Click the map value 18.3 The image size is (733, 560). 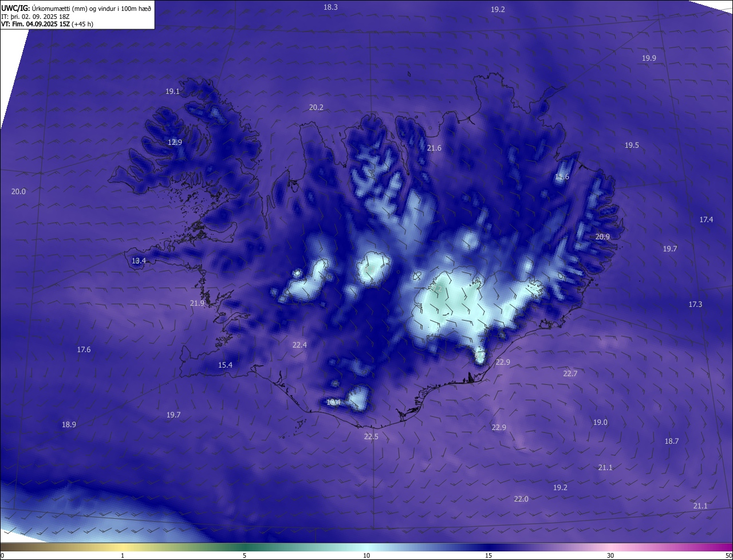point(330,7)
